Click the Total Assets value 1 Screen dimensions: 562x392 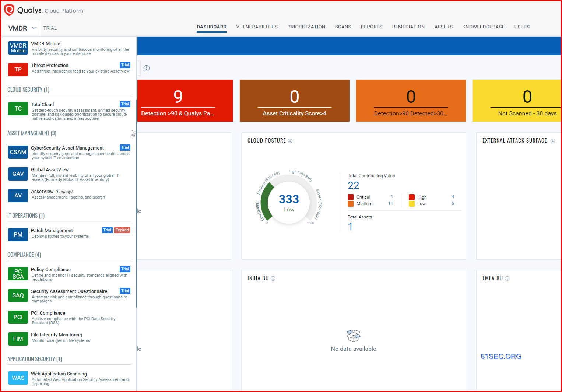tap(350, 227)
